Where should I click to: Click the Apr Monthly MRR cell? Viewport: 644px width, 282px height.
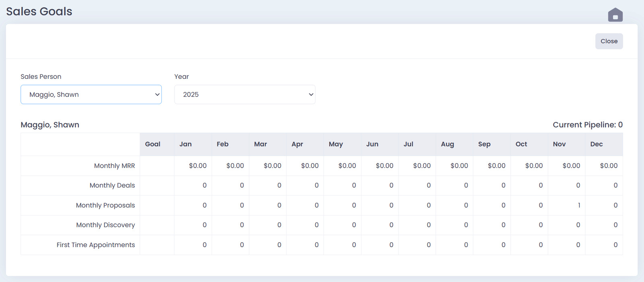pyautogui.click(x=305, y=166)
